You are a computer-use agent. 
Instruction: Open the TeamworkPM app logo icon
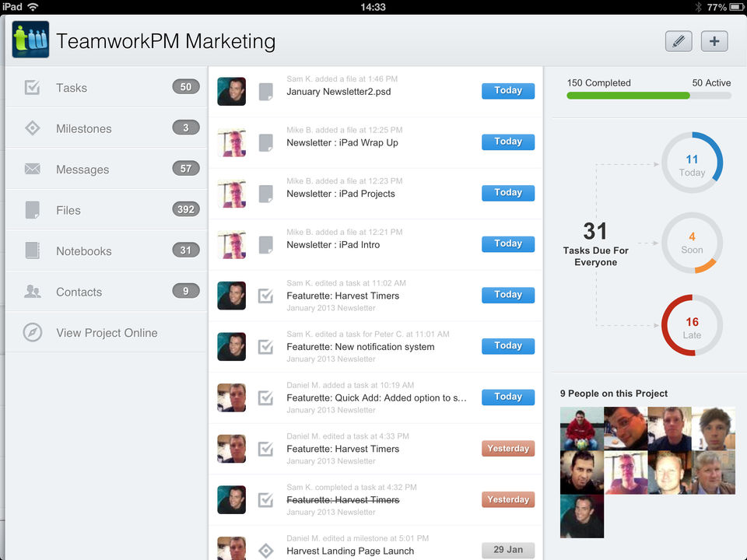[x=31, y=40]
